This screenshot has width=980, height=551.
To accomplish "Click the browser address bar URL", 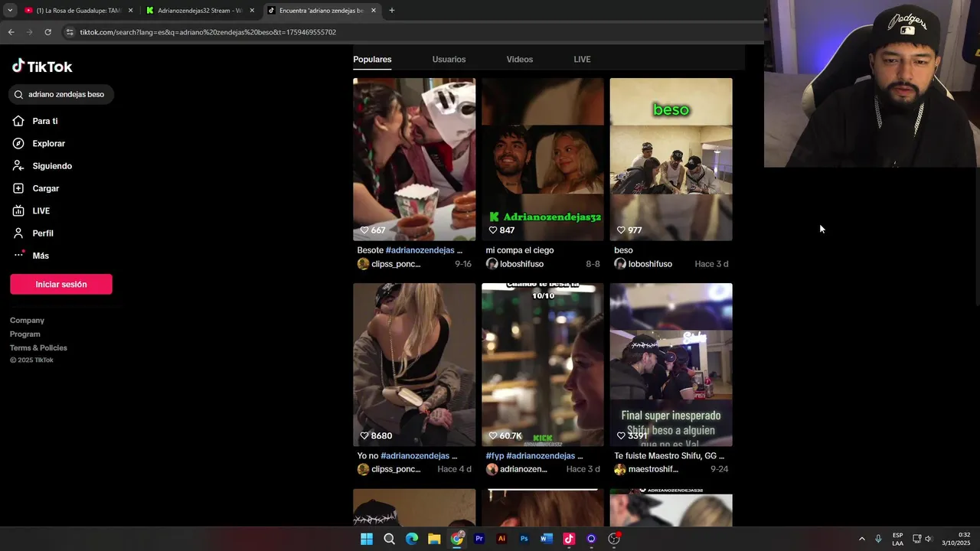I will coord(207,32).
